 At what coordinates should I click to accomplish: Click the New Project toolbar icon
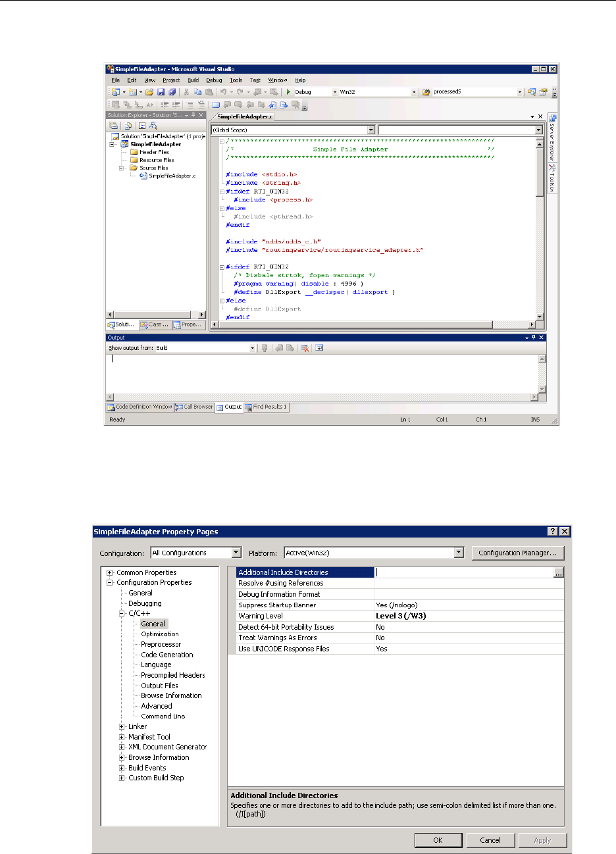pos(115,92)
